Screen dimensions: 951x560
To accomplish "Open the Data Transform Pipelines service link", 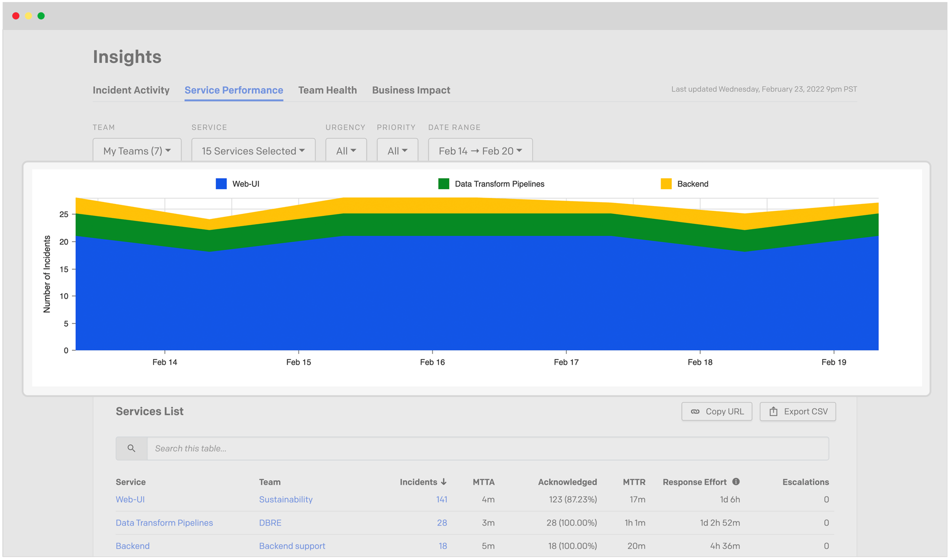I will coord(164,523).
